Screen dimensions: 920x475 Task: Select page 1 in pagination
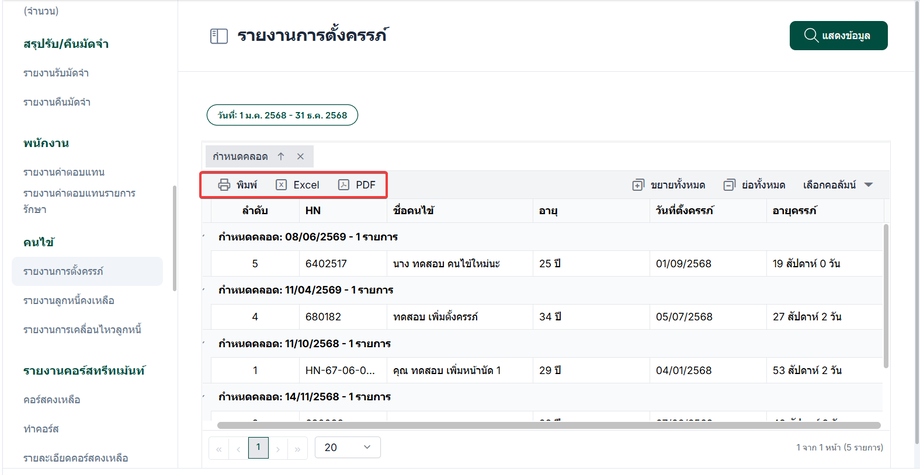[258, 448]
